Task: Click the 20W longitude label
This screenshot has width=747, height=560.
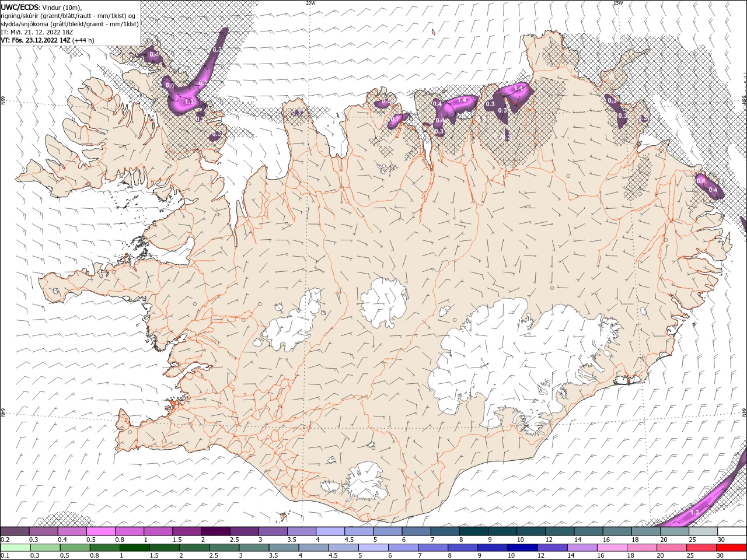Action: 310,3
